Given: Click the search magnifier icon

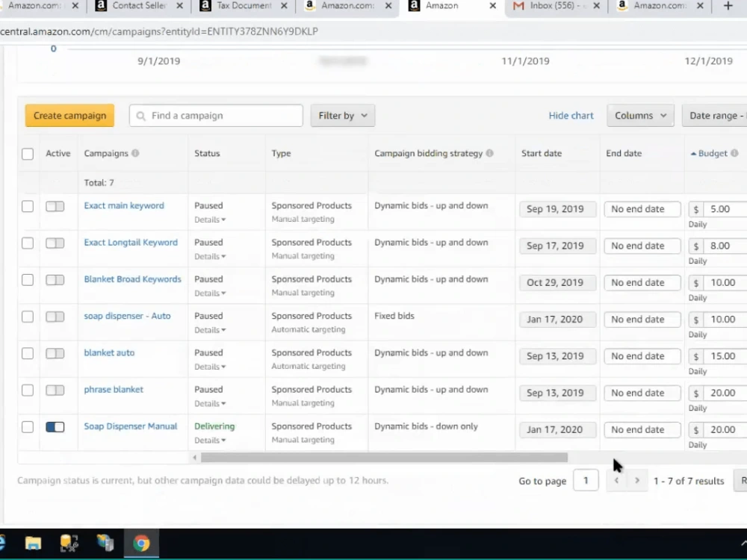Looking at the screenshot, I should (x=140, y=116).
